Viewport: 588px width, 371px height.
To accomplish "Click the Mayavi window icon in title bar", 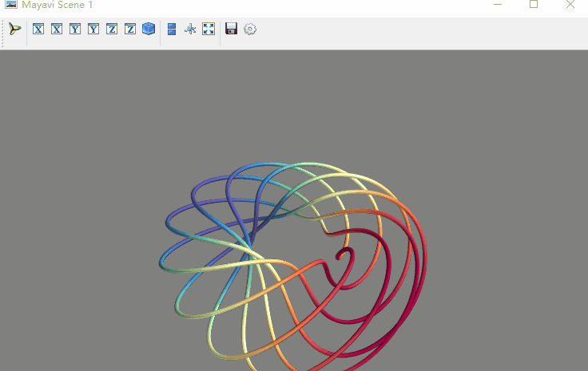I will (x=11, y=5).
